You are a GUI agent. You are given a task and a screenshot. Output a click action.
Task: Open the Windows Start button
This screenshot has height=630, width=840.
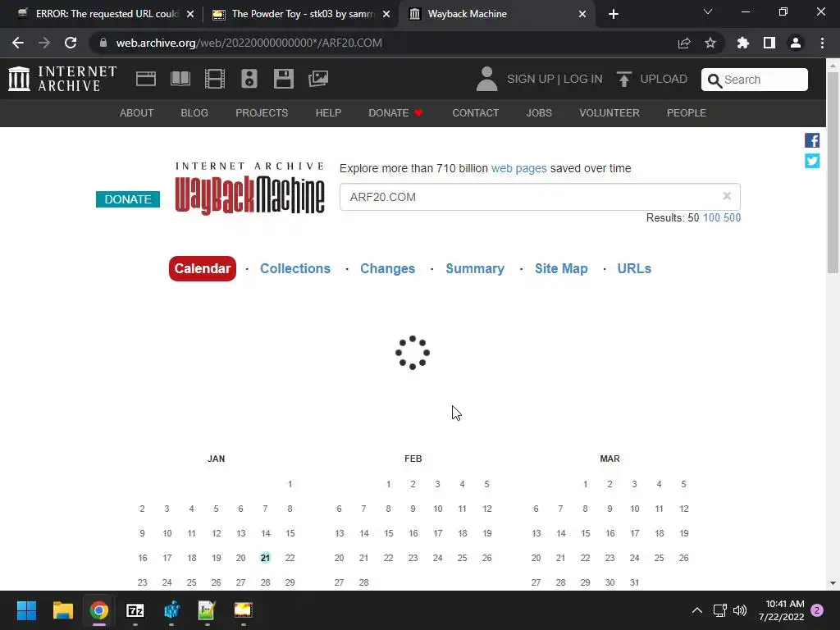click(26, 610)
